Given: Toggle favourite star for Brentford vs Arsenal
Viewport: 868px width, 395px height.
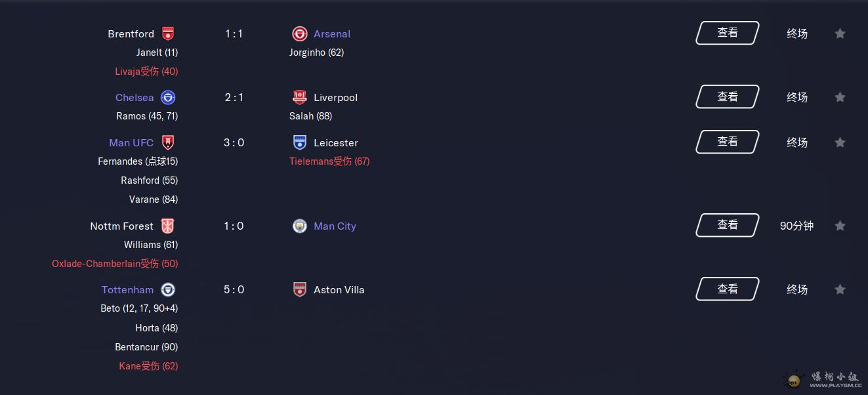Looking at the screenshot, I should point(840,33).
